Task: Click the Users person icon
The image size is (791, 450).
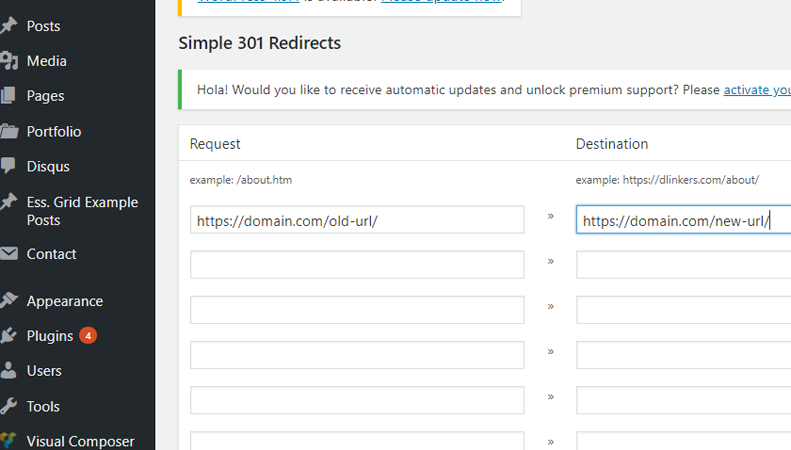Action: (x=9, y=371)
